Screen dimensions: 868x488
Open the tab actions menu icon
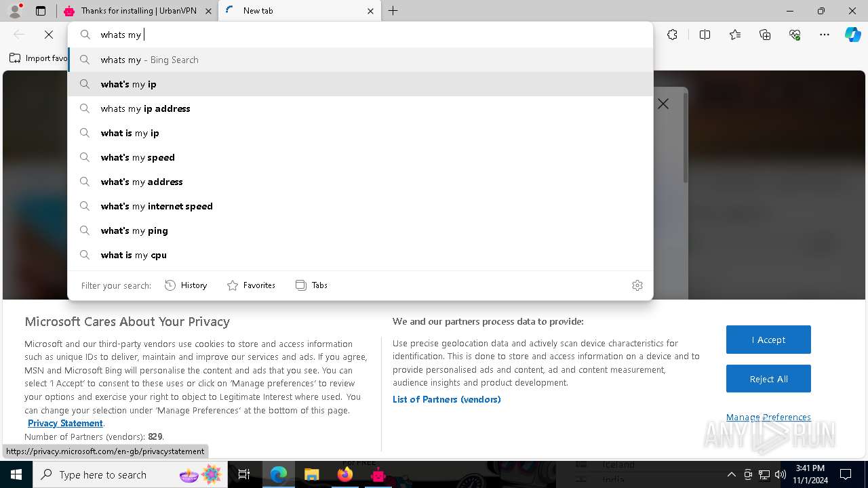coord(41,11)
